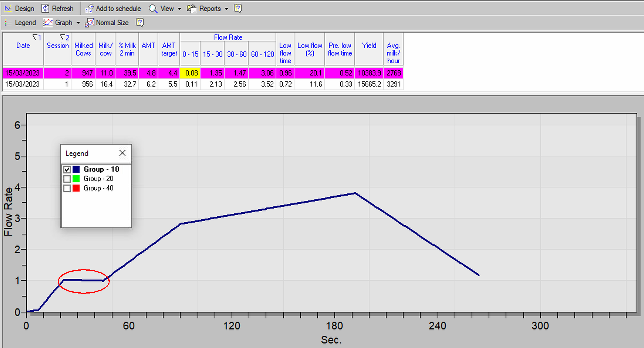Enable the Group - 40 checkbox

click(x=67, y=188)
